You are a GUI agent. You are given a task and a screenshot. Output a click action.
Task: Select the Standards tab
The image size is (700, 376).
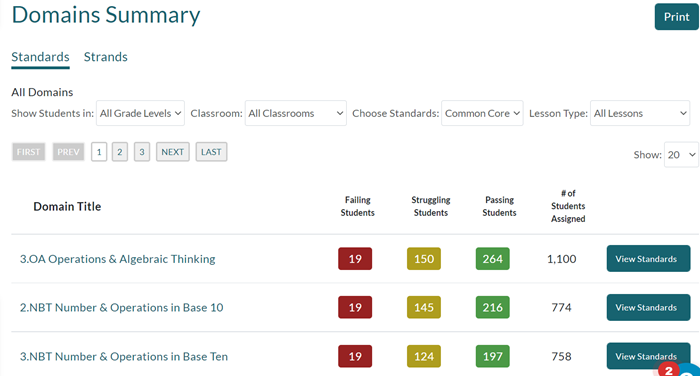(40, 57)
